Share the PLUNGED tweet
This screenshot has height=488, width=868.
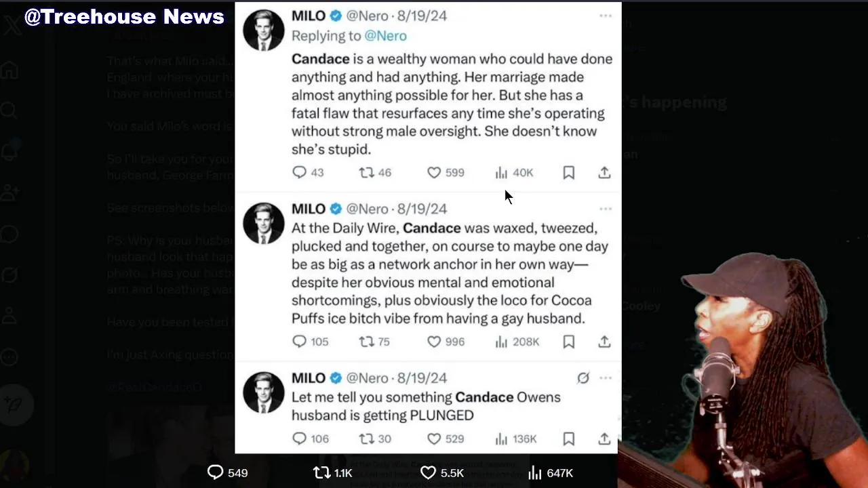pyautogui.click(x=604, y=439)
